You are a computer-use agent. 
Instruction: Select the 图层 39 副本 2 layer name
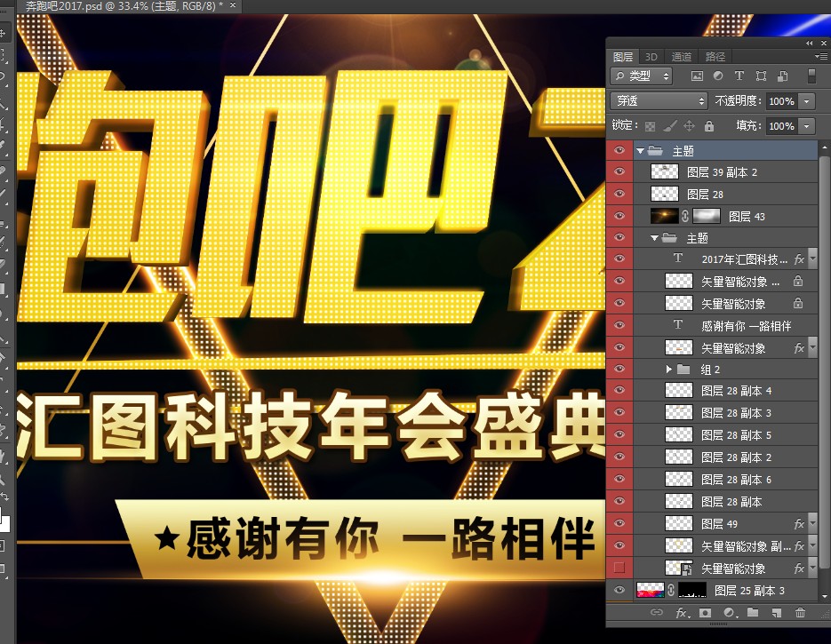tap(723, 172)
